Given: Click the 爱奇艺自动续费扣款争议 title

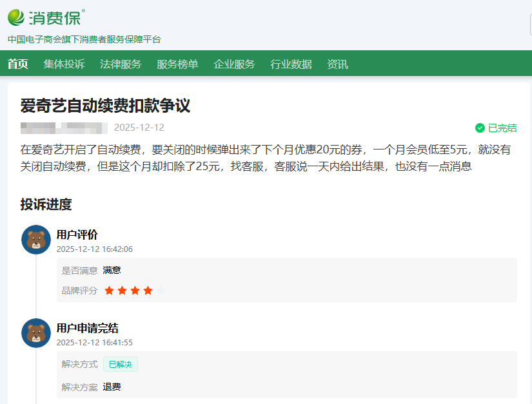Looking at the screenshot, I should [x=105, y=106].
